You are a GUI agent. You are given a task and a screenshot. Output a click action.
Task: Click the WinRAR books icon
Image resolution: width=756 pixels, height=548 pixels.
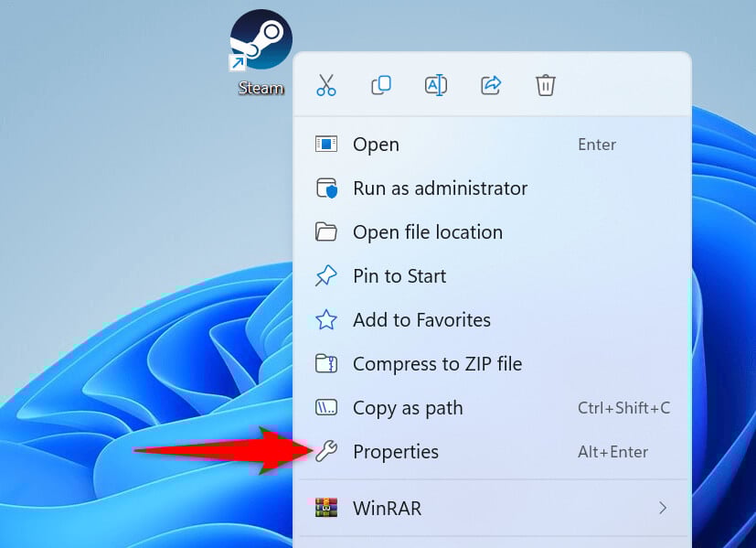(326, 508)
